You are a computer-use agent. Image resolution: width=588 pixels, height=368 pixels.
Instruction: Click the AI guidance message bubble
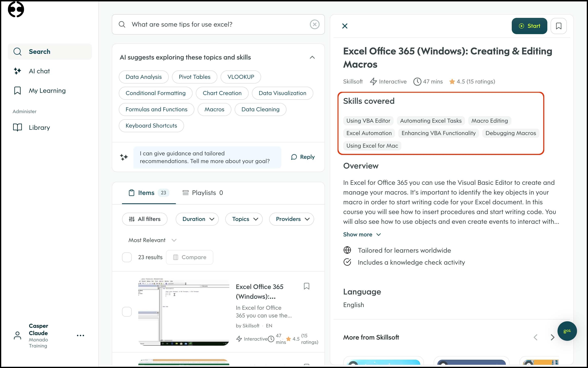(207, 157)
